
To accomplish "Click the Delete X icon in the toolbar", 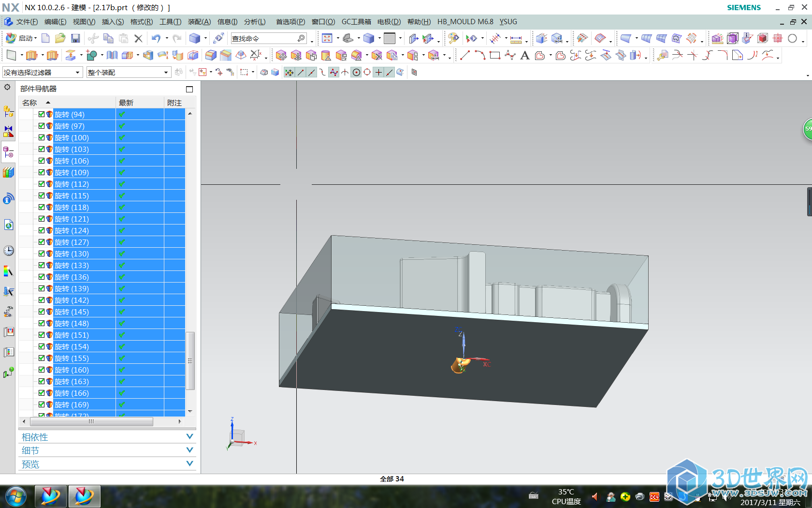I will click(138, 38).
